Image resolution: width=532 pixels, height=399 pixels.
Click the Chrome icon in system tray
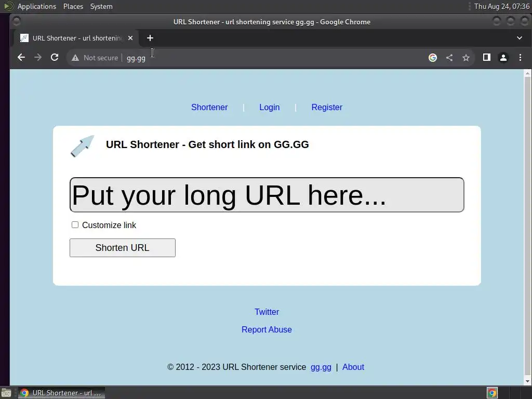(492, 393)
